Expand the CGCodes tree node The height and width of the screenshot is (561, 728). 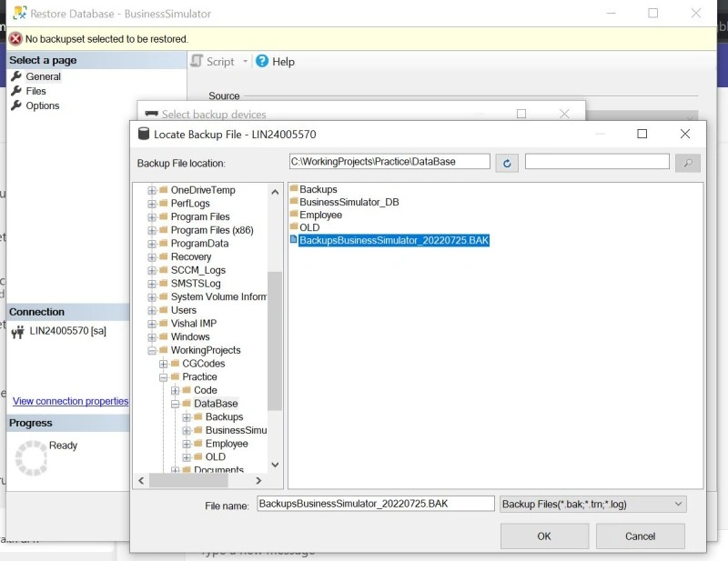(164, 364)
